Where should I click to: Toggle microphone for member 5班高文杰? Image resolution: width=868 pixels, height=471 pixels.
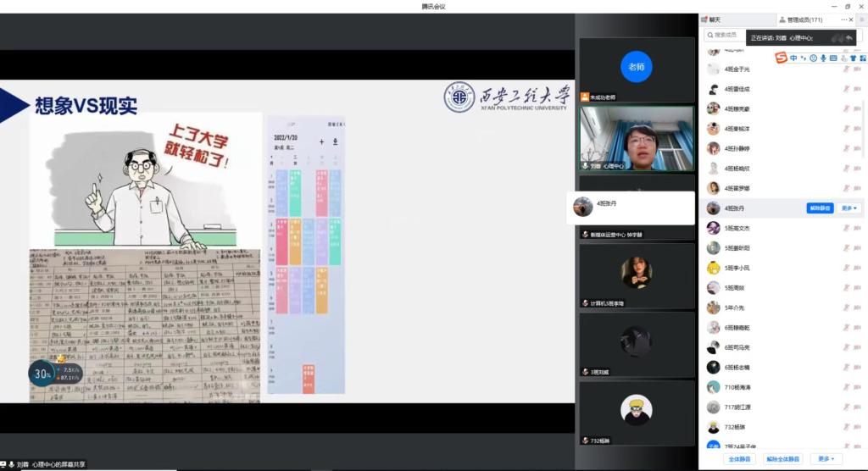(x=845, y=228)
